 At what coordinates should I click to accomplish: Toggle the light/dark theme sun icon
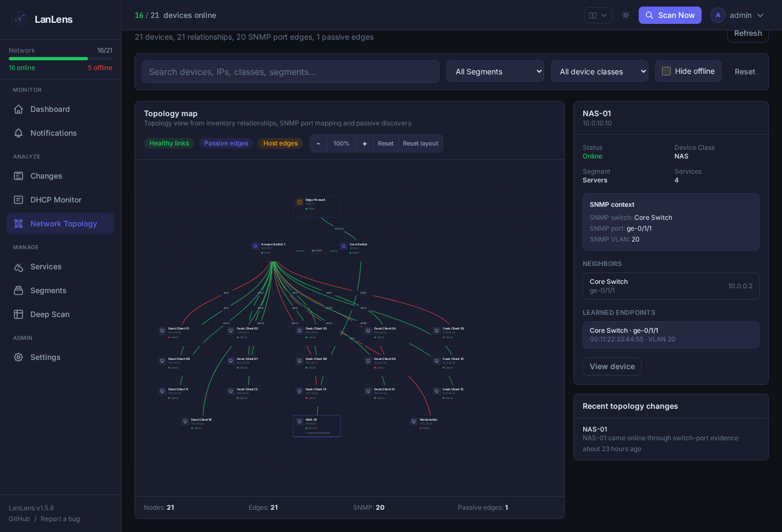coord(626,15)
